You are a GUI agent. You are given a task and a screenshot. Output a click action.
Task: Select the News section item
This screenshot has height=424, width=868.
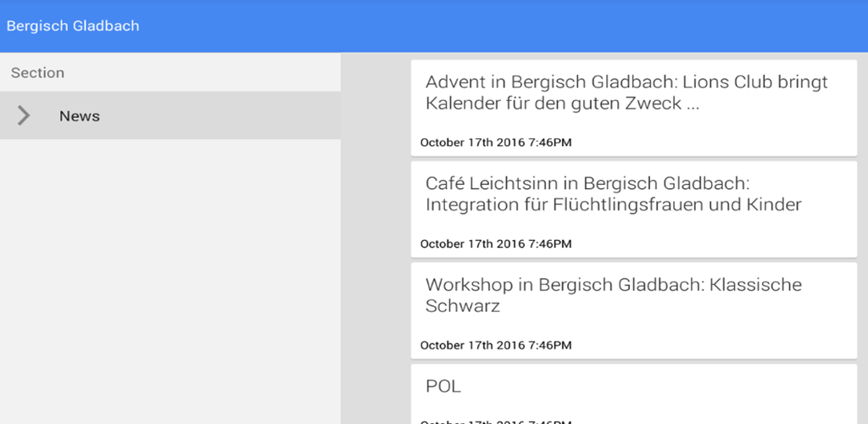(x=170, y=115)
